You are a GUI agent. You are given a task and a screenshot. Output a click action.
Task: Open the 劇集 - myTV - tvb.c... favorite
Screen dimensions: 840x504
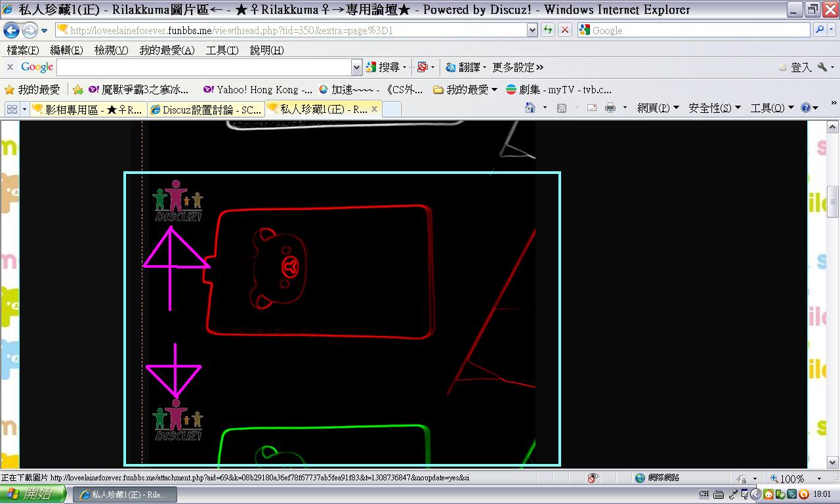click(x=558, y=89)
